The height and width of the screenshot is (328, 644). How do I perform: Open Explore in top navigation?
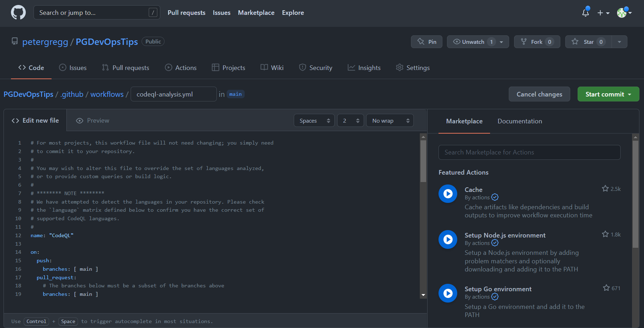point(293,13)
